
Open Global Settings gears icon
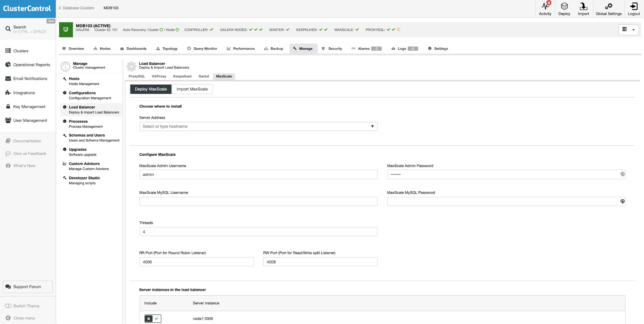[x=609, y=9]
